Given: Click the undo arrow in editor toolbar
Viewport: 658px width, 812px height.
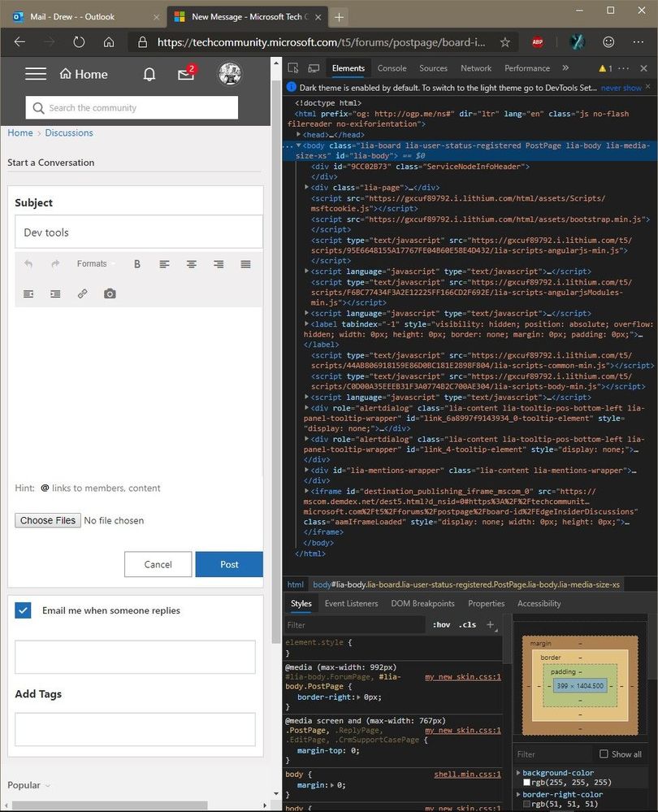Looking at the screenshot, I should click(x=28, y=264).
